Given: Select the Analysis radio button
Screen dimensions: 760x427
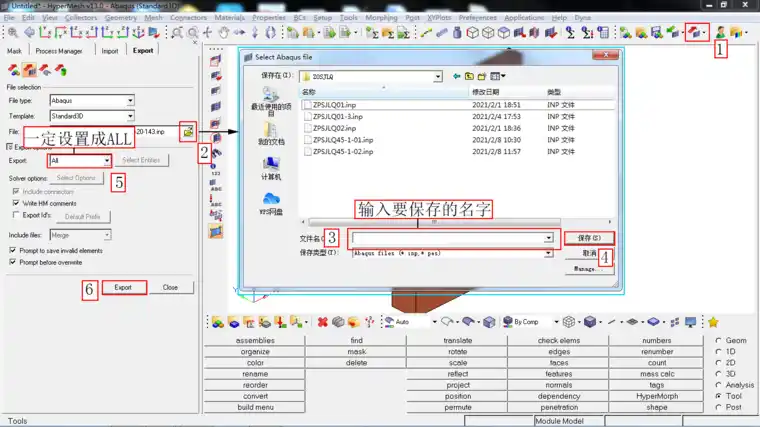Looking at the screenshot, I should tap(718, 385).
